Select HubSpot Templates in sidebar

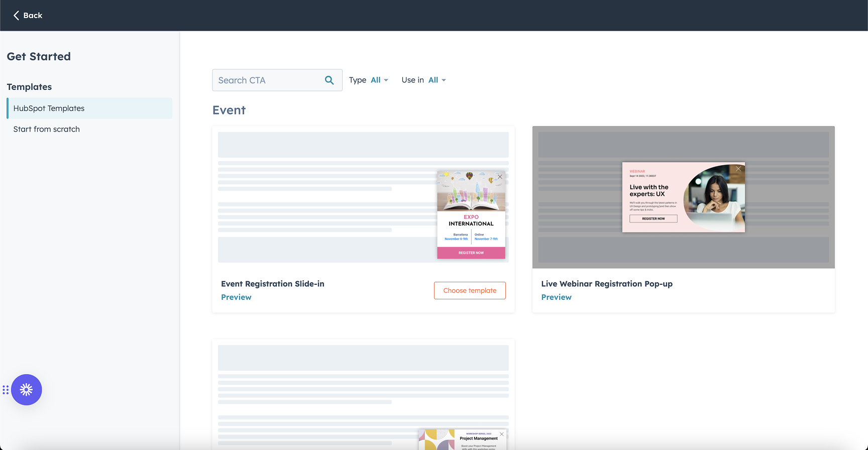coord(89,108)
